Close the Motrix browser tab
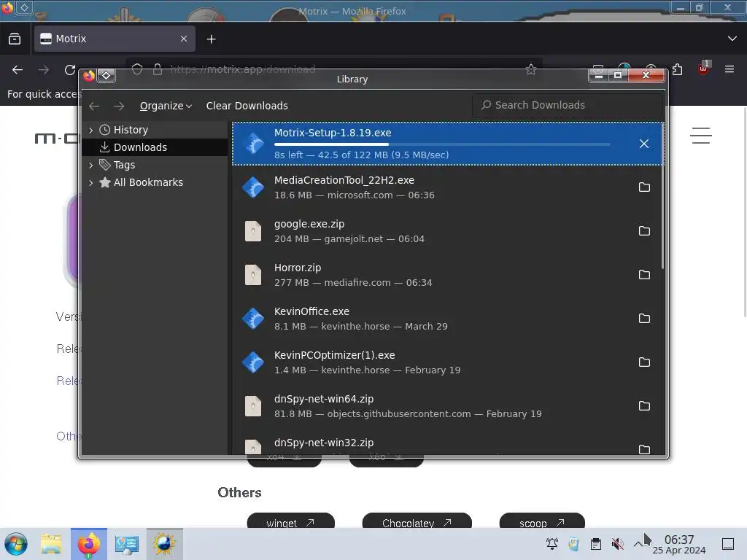The height and width of the screenshot is (560, 747). pyautogui.click(x=183, y=39)
